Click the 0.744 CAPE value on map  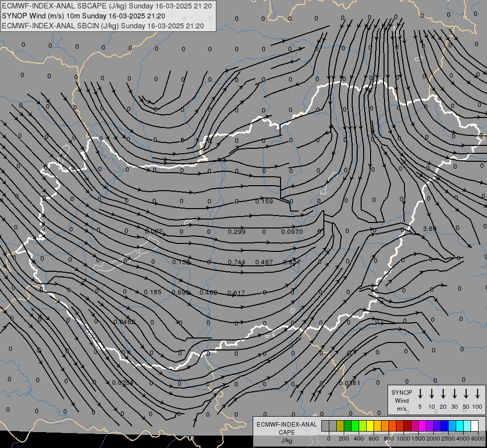(237, 262)
